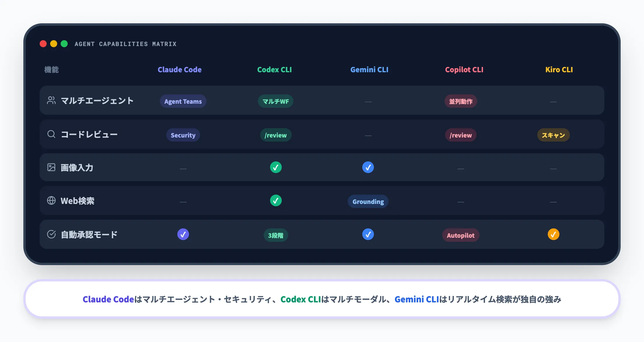Viewport: 644px width, 342px height.
Task: Click the Security badge
Action: (x=183, y=135)
